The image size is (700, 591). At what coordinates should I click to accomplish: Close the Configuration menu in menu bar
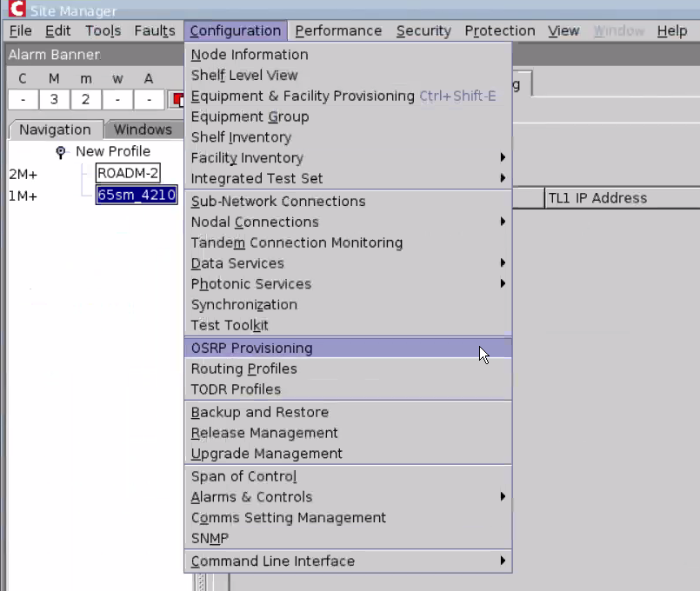click(x=236, y=30)
